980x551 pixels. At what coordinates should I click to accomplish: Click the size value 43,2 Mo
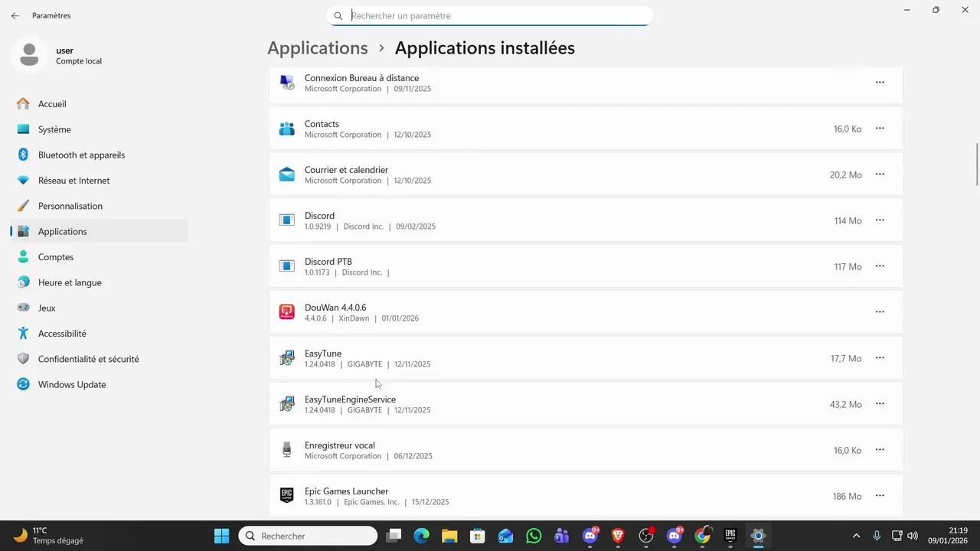coord(846,404)
